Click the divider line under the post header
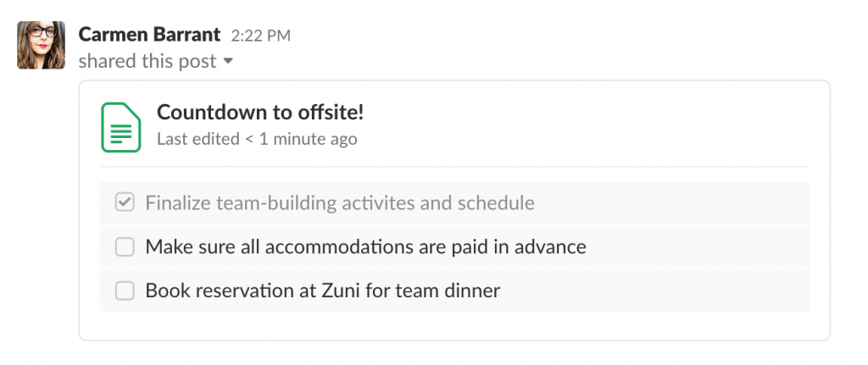The width and height of the screenshot is (868, 365). 454,167
